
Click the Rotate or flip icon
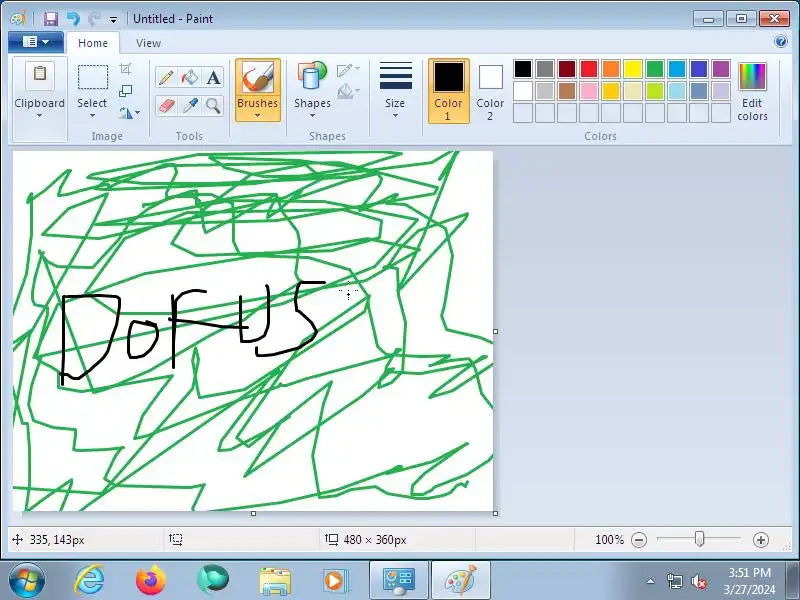coord(126,113)
